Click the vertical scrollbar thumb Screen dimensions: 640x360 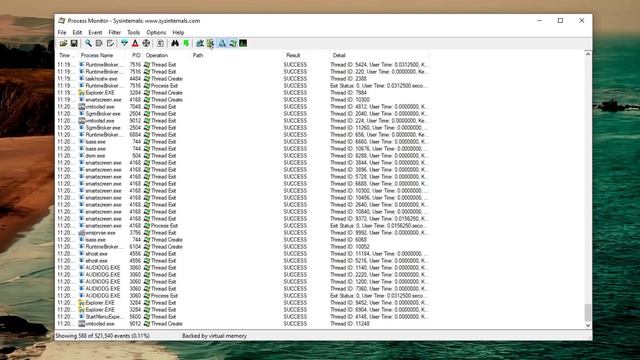coord(588,313)
